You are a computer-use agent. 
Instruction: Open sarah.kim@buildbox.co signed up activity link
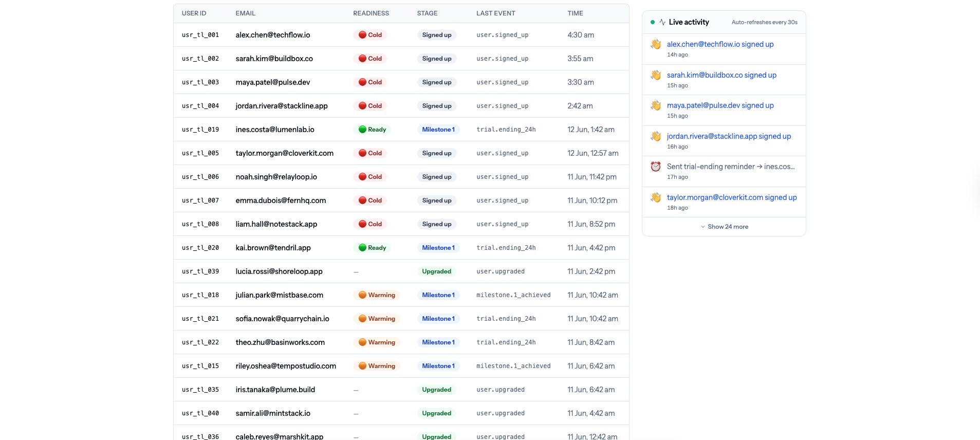(x=722, y=75)
